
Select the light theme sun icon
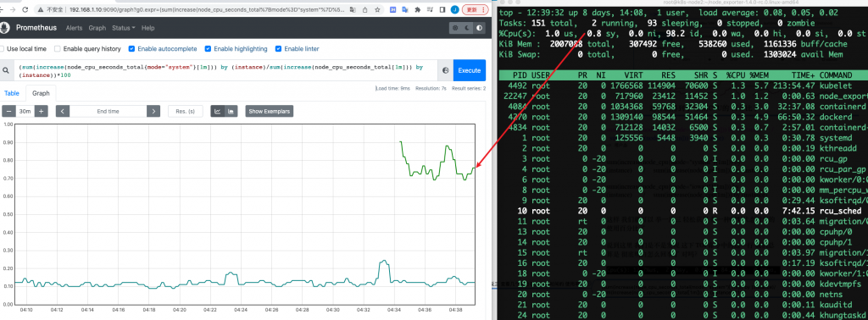click(x=455, y=28)
